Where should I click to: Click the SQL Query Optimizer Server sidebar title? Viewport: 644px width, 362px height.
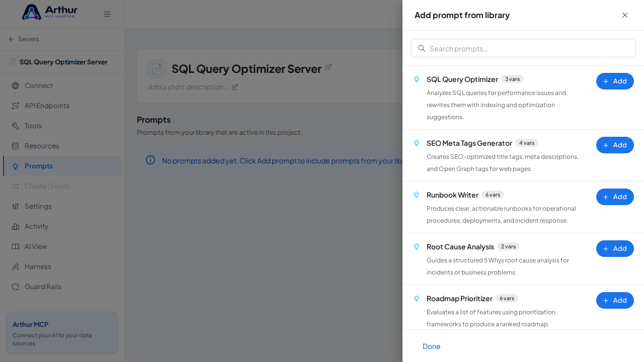click(x=63, y=62)
